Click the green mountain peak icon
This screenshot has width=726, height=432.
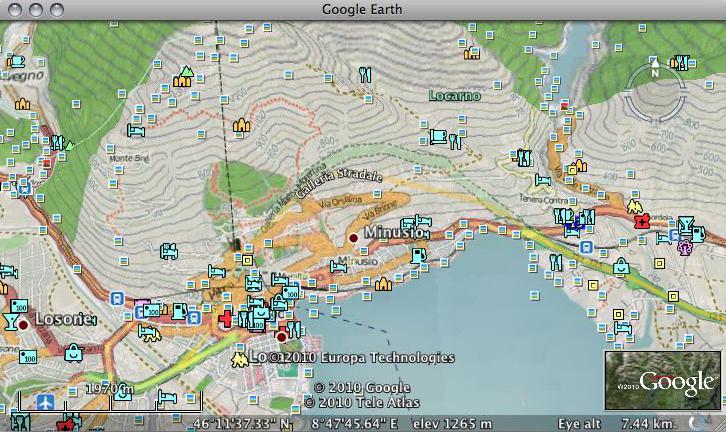point(187,71)
